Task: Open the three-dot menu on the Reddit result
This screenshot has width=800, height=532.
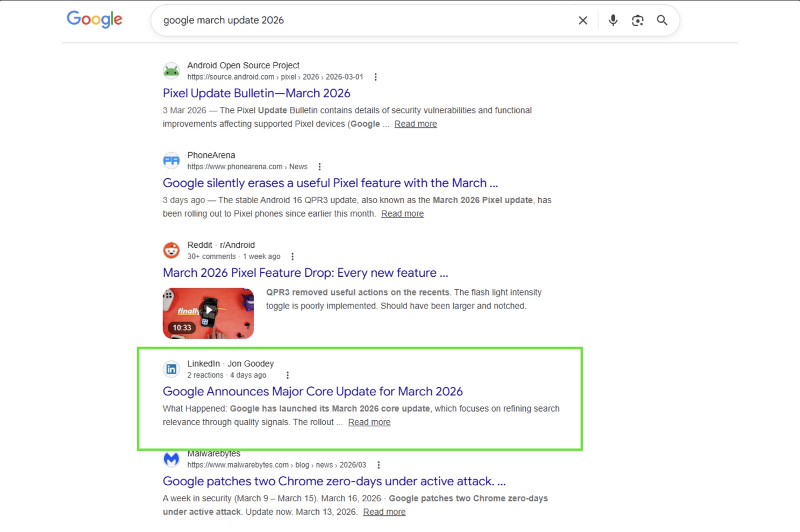Action: coord(293,256)
